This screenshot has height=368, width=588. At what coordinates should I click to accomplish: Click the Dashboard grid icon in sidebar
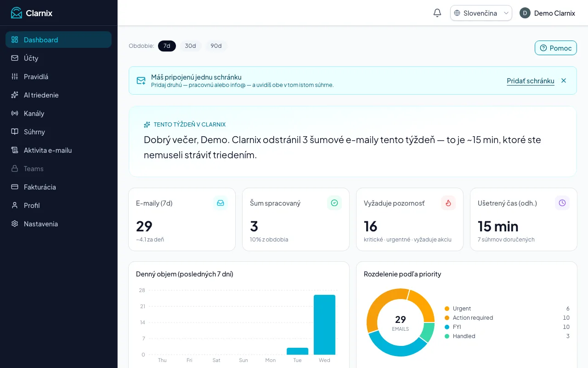pos(15,40)
